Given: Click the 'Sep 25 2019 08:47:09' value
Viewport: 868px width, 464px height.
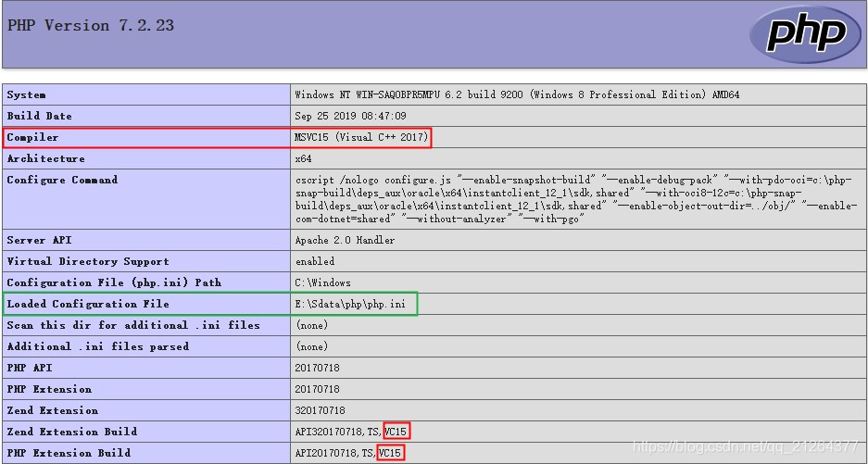Looking at the screenshot, I should point(350,116).
